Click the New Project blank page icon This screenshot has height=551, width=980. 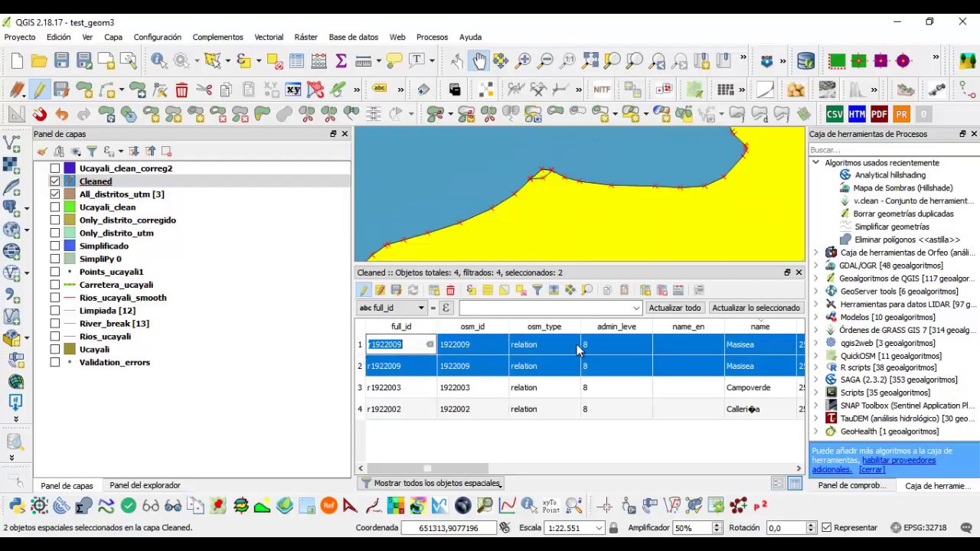pyautogui.click(x=17, y=60)
